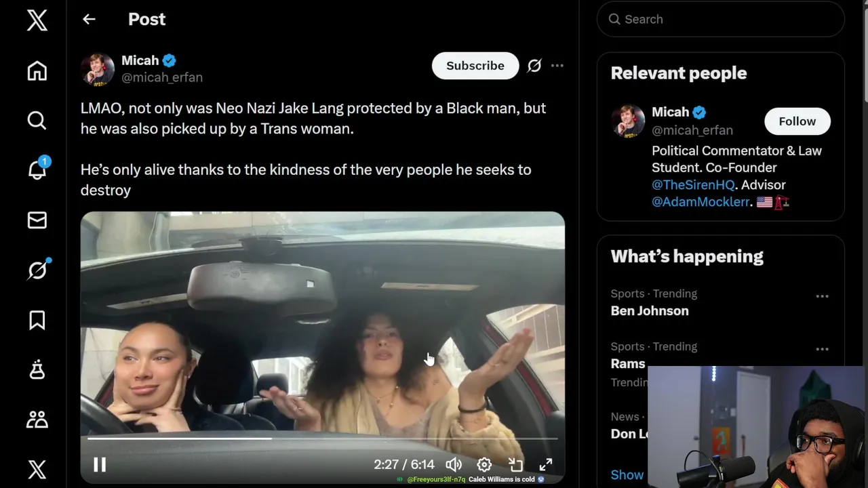Toggle fullscreen on the video

[x=546, y=464]
